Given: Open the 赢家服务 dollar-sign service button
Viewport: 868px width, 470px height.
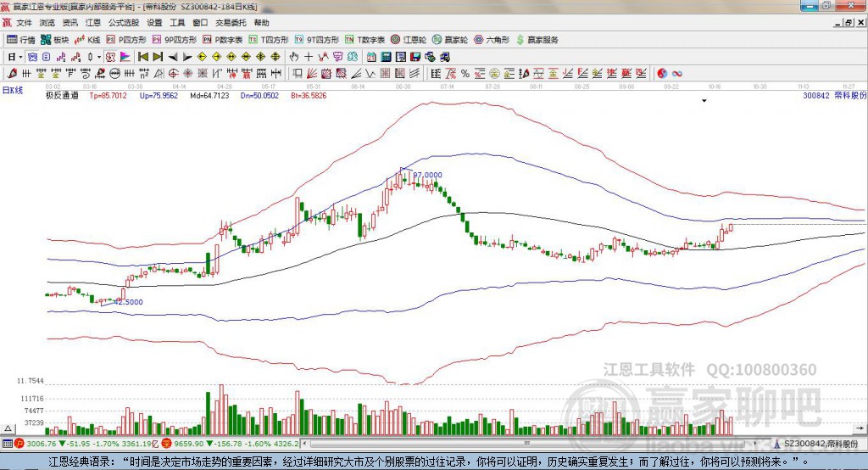Looking at the screenshot, I should pos(537,40).
